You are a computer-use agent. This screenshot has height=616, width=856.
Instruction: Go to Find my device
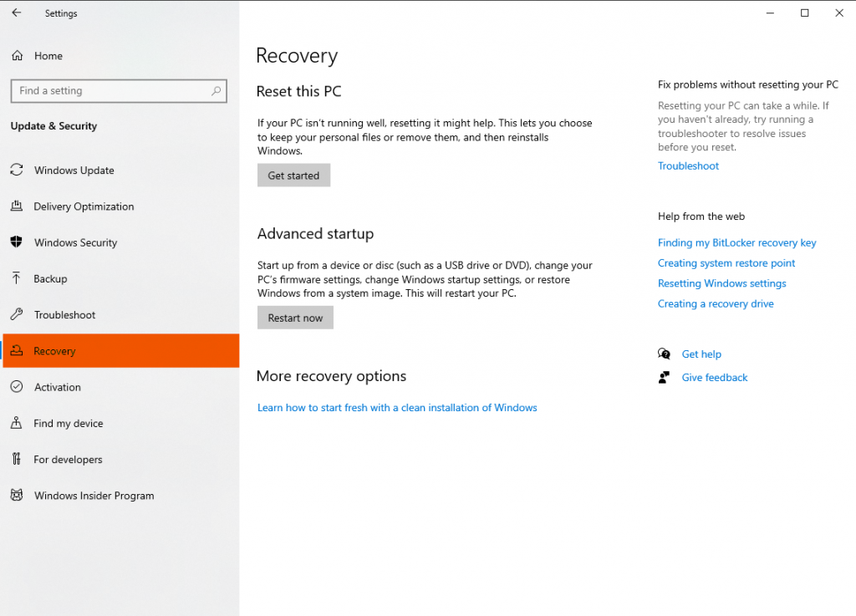[120, 423]
